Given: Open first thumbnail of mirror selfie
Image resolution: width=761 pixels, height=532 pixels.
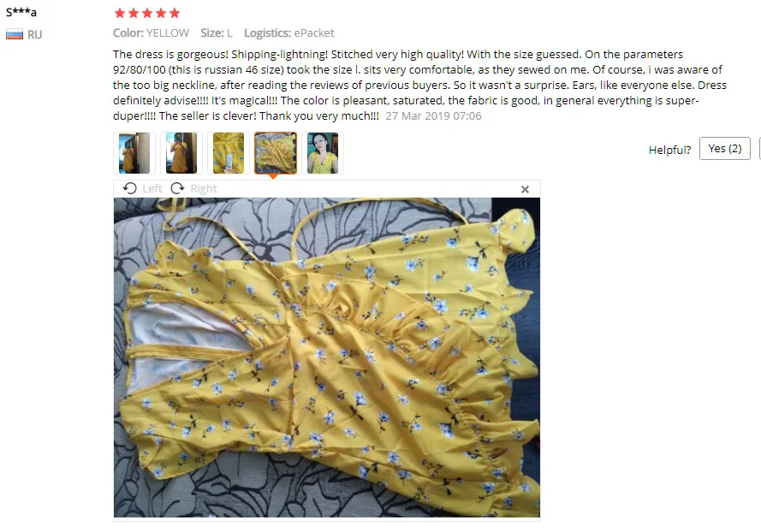Looking at the screenshot, I should (134, 153).
